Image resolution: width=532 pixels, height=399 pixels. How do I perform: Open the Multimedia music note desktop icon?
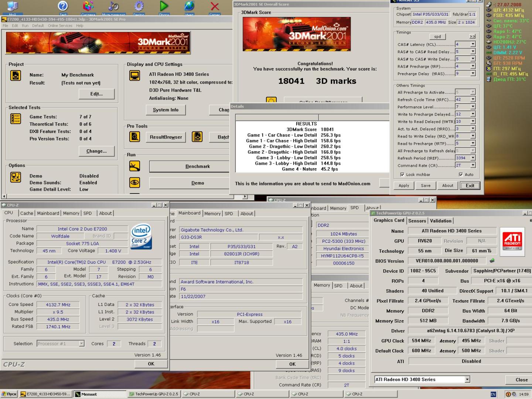click(113, 7)
